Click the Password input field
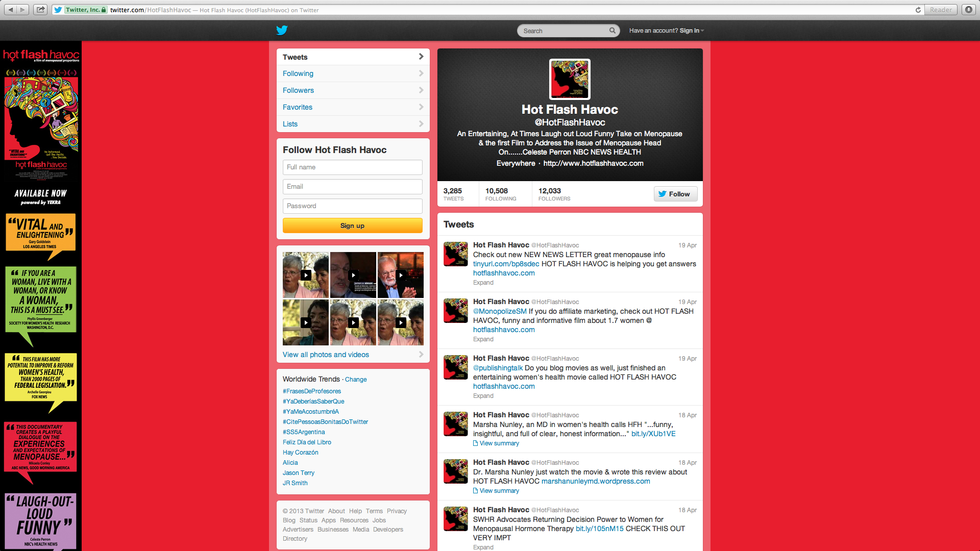980x551 pixels. [353, 206]
